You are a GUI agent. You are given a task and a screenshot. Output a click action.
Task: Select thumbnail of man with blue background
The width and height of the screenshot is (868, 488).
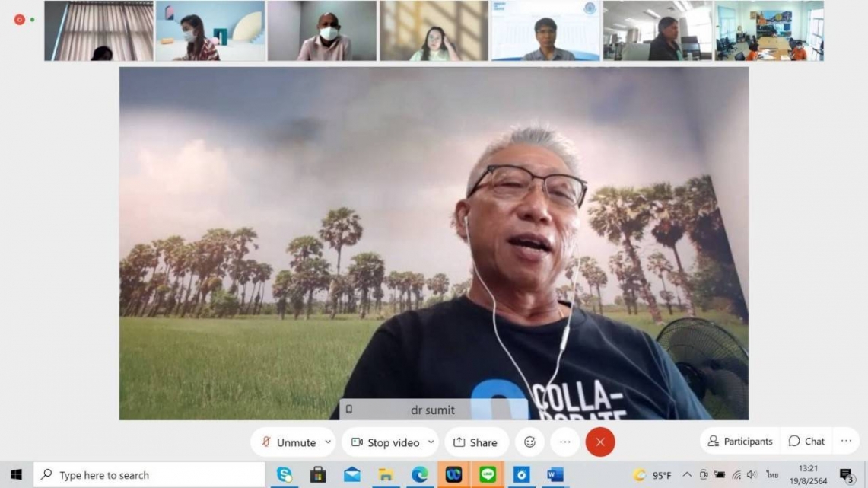545,30
